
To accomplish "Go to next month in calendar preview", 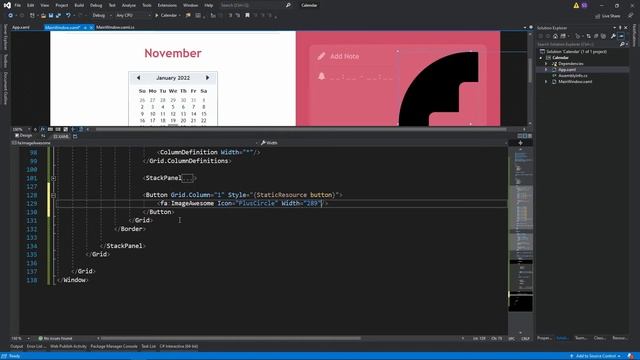I will (x=207, y=78).
